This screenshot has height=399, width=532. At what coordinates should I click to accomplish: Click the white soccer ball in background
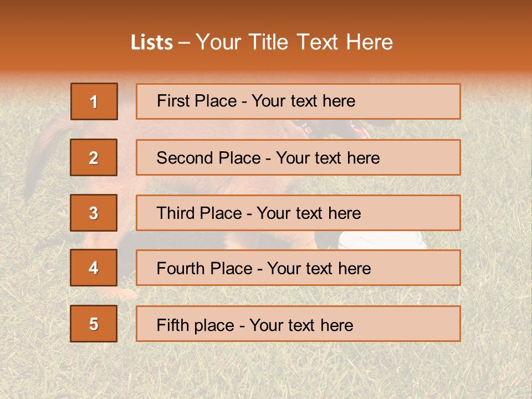[x=382, y=240]
